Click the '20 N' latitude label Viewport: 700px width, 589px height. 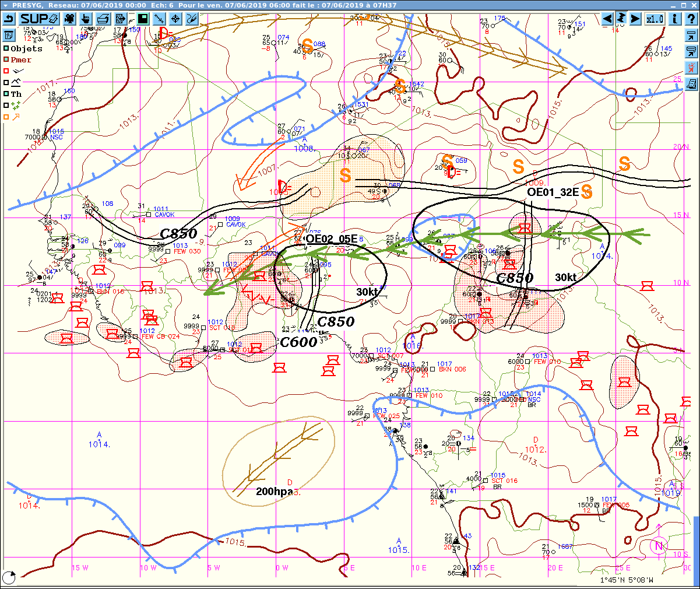(681, 146)
